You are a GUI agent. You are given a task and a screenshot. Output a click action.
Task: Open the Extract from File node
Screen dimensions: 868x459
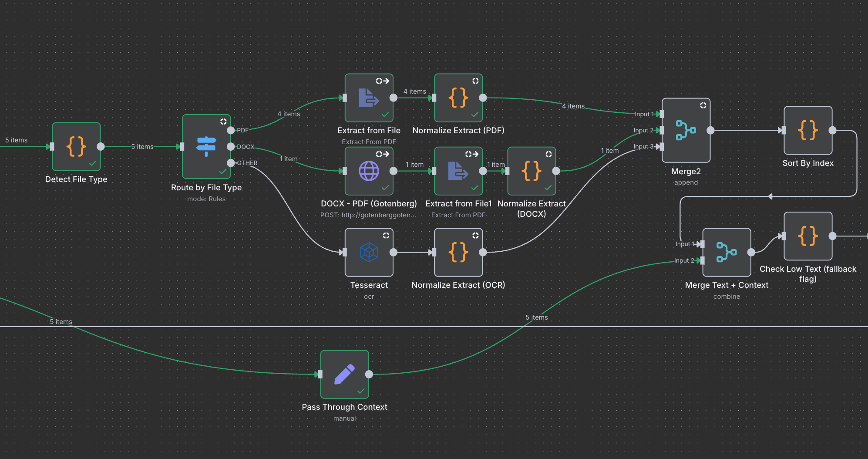pyautogui.click(x=369, y=98)
